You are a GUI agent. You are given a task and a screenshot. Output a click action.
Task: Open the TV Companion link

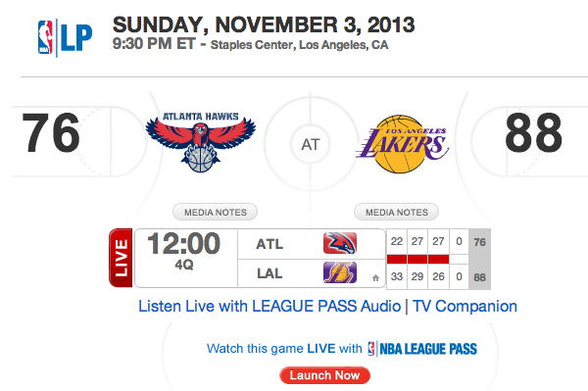point(465,306)
